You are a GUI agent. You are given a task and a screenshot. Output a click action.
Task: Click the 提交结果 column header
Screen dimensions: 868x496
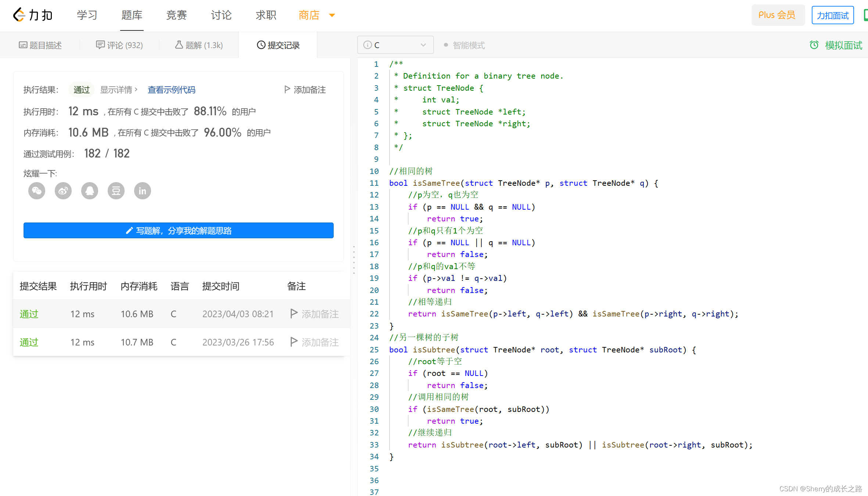pos(38,286)
